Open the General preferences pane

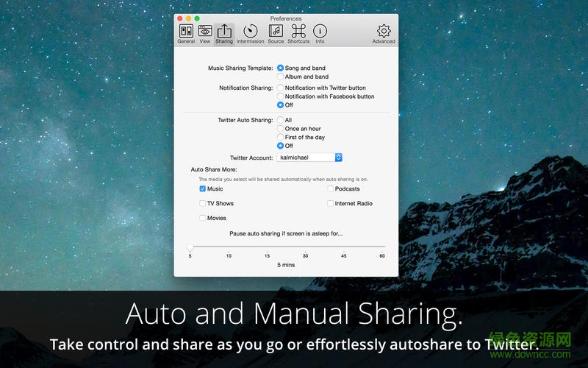tap(186, 33)
